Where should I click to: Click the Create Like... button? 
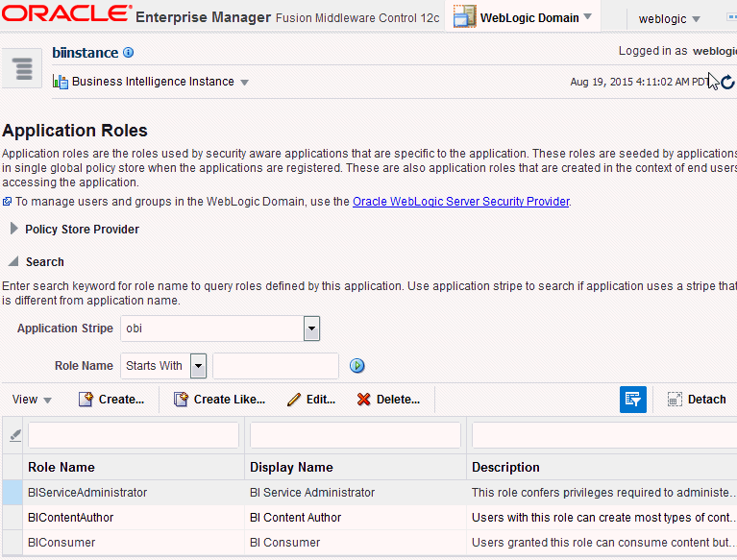pos(219,400)
